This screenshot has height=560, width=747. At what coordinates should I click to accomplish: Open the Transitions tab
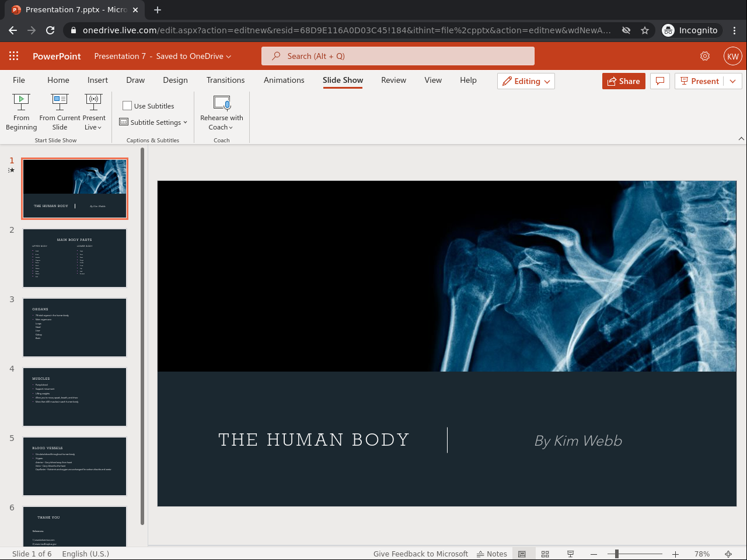coord(225,80)
